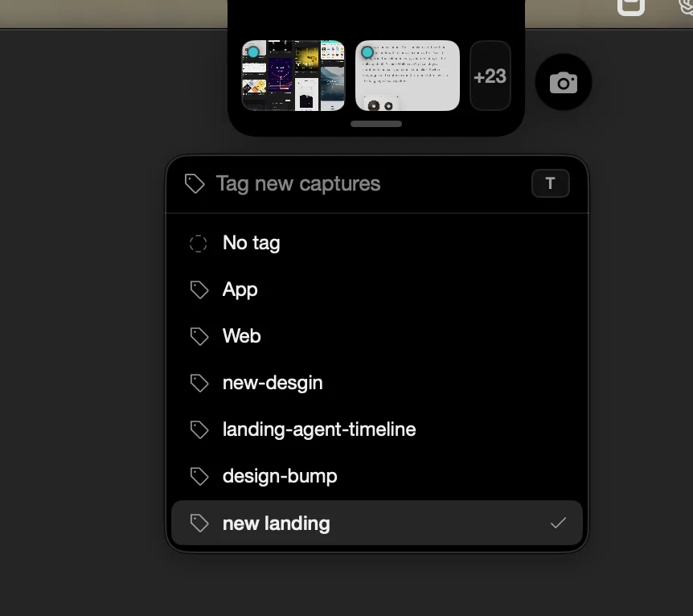Apply the design-bump tag
The width and height of the screenshot is (693, 616).
pyautogui.click(x=377, y=476)
